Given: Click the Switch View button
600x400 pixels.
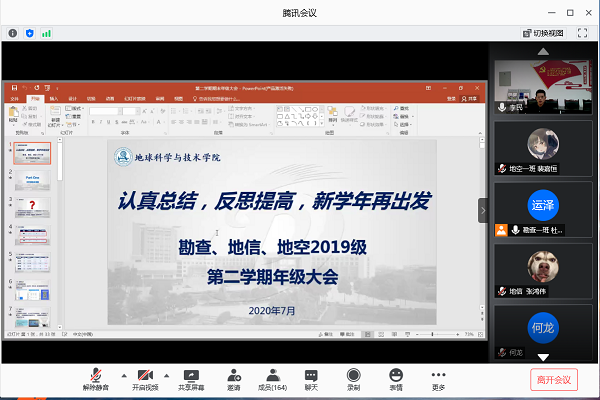Looking at the screenshot, I should coord(543,33).
